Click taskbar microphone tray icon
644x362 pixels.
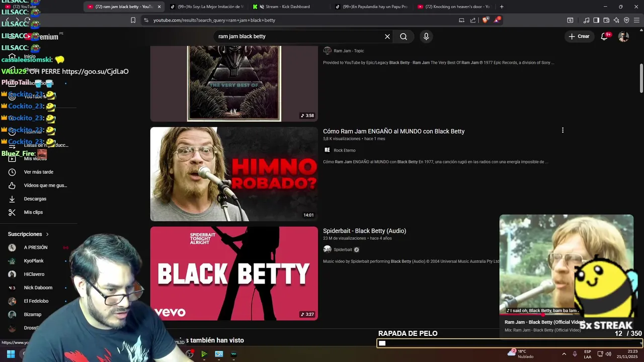(575, 354)
